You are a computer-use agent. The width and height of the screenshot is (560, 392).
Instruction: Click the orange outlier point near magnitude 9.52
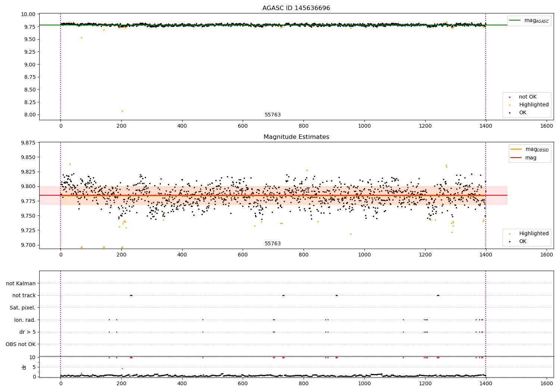click(x=81, y=38)
